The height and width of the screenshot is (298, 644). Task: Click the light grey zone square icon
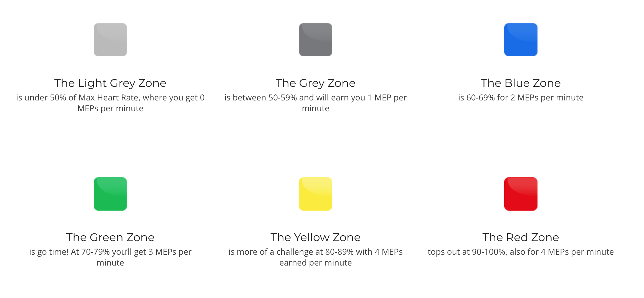tap(110, 40)
